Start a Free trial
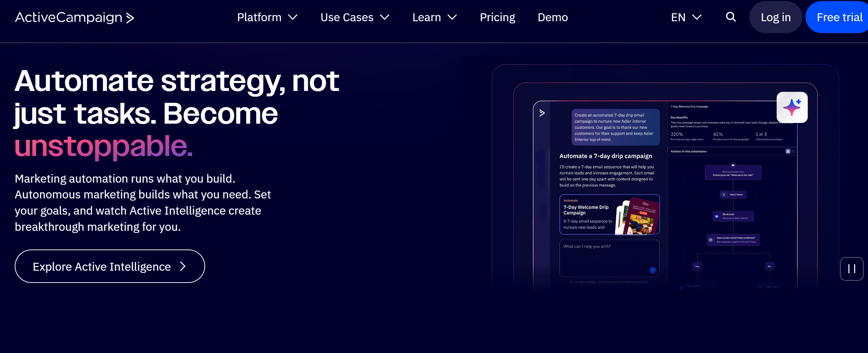This screenshot has height=353, width=868. pos(839,17)
